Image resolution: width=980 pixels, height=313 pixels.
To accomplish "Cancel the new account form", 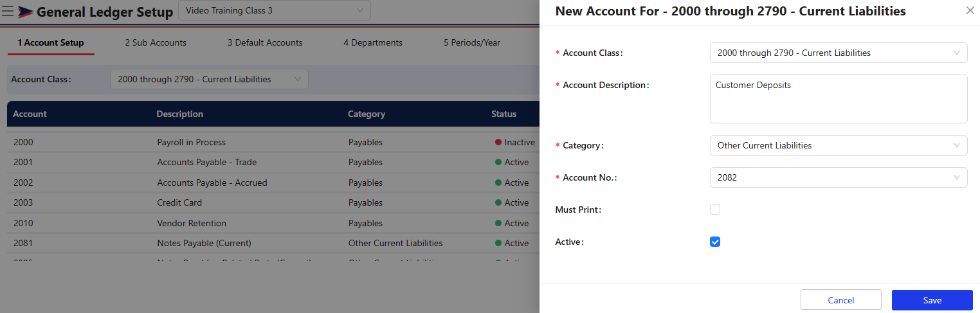I will click(x=840, y=300).
